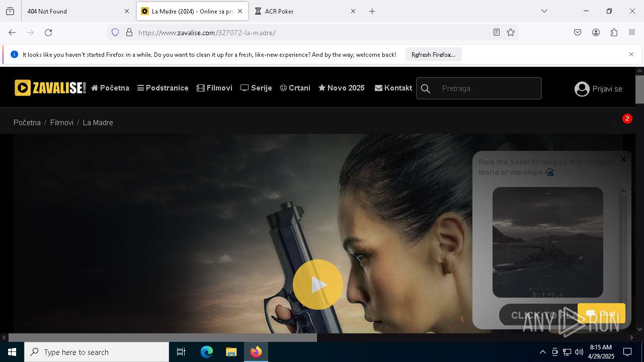The image size is (644, 362).
Task: Click the Prijavi se login link
Action: click(607, 89)
